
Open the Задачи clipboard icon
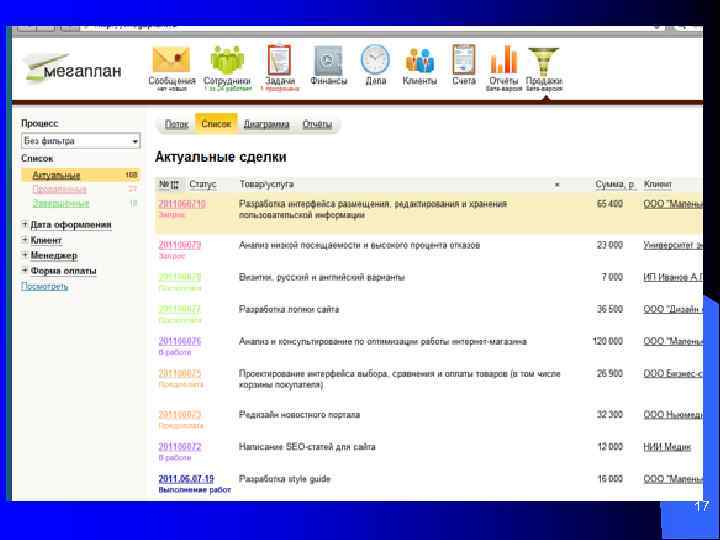click(279, 60)
